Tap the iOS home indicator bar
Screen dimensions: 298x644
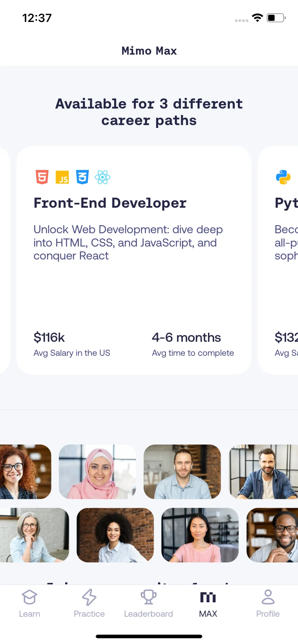pyautogui.click(x=149, y=636)
